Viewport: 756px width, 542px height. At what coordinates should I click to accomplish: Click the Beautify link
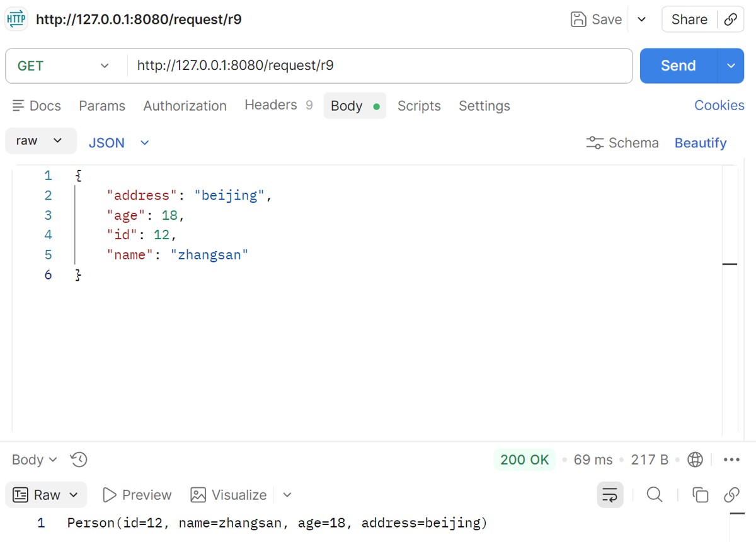pyautogui.click(x=700, y=143)
